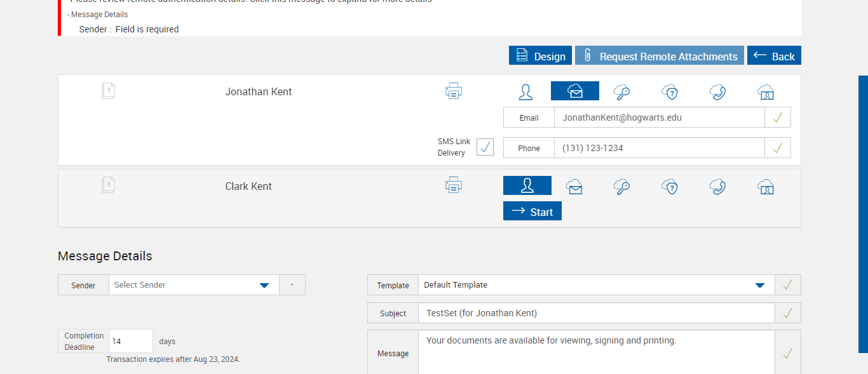
Task: Click document page icon beside Clark Kent
Action: (109, 185)
